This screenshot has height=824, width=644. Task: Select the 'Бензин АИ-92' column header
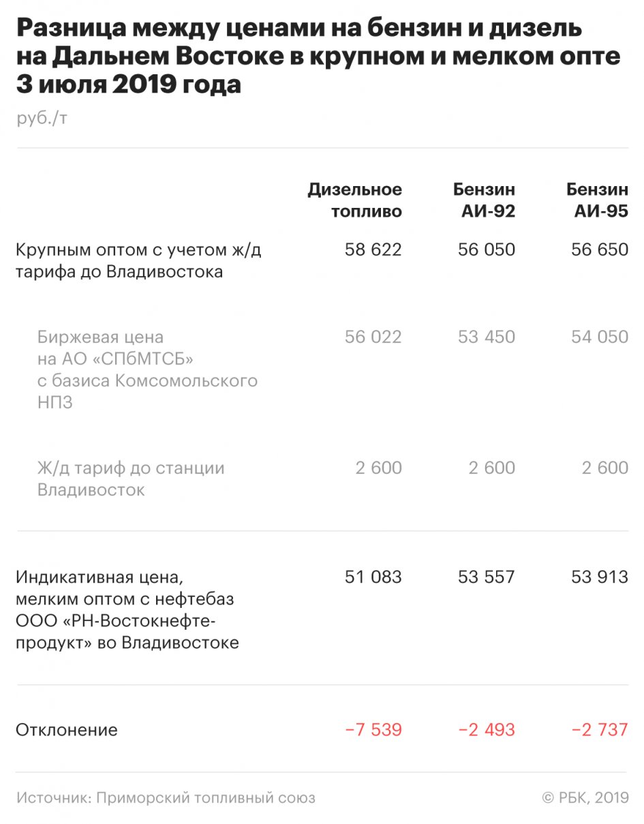(484, 200)
